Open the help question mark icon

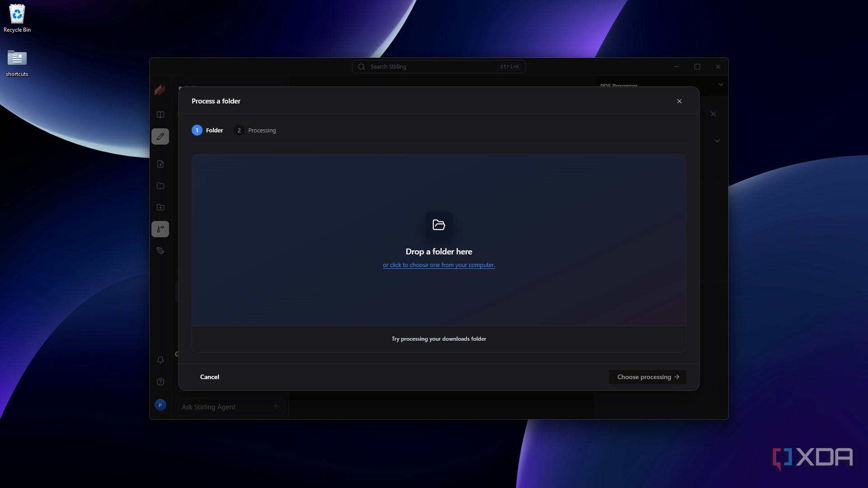tap(160, 382)
